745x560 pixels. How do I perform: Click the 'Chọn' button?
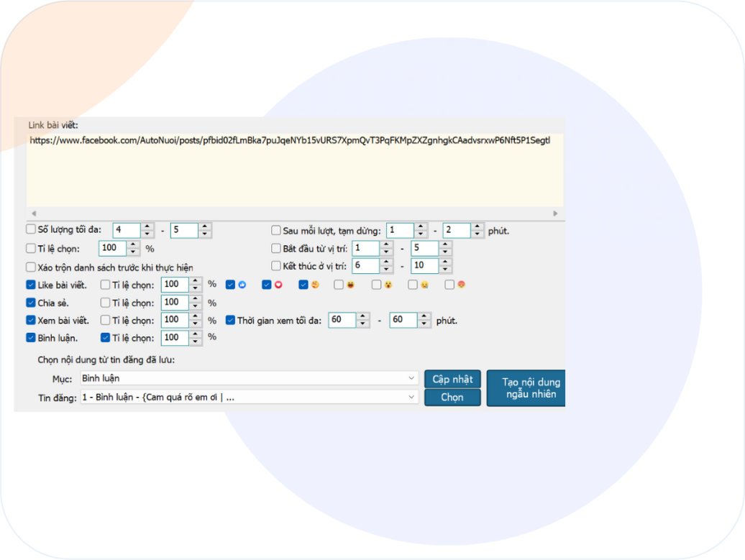pyautogui.click(x=452, y=398)
